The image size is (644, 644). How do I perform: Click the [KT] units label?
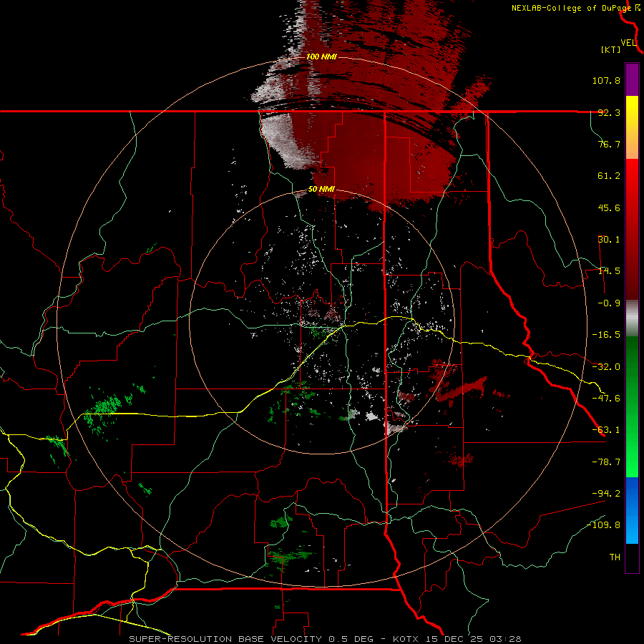pyautogui.click(x=611, y=49)
